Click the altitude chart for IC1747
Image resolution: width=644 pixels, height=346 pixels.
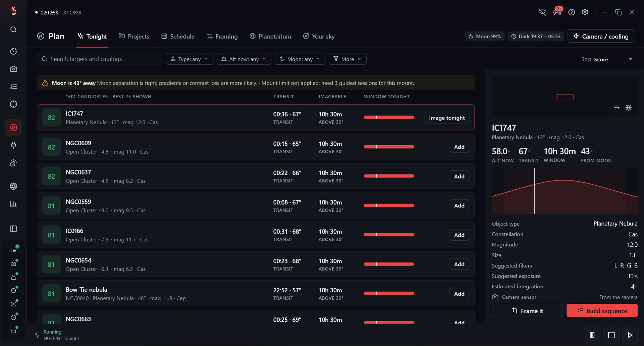click(565, 191)
